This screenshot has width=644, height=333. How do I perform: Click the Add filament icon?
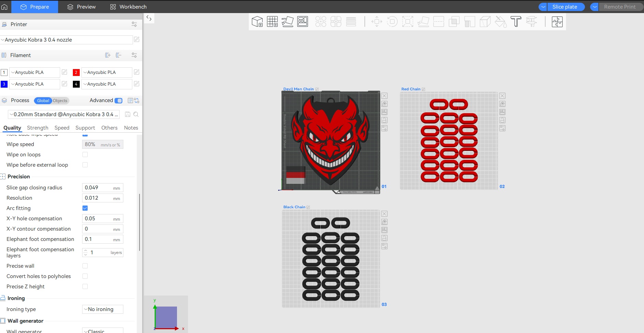pos(108,55)
